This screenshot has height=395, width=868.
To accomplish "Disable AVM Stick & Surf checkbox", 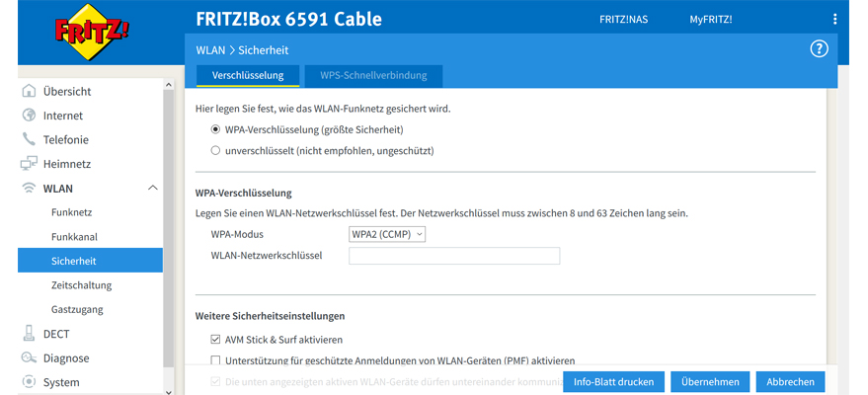I will [215, 340].
